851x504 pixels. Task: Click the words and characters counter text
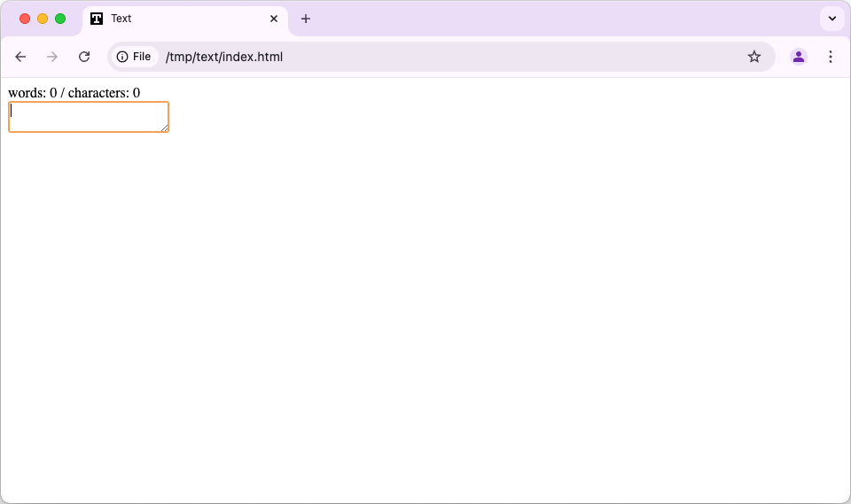pyautogui.click(x=74, y=93)
